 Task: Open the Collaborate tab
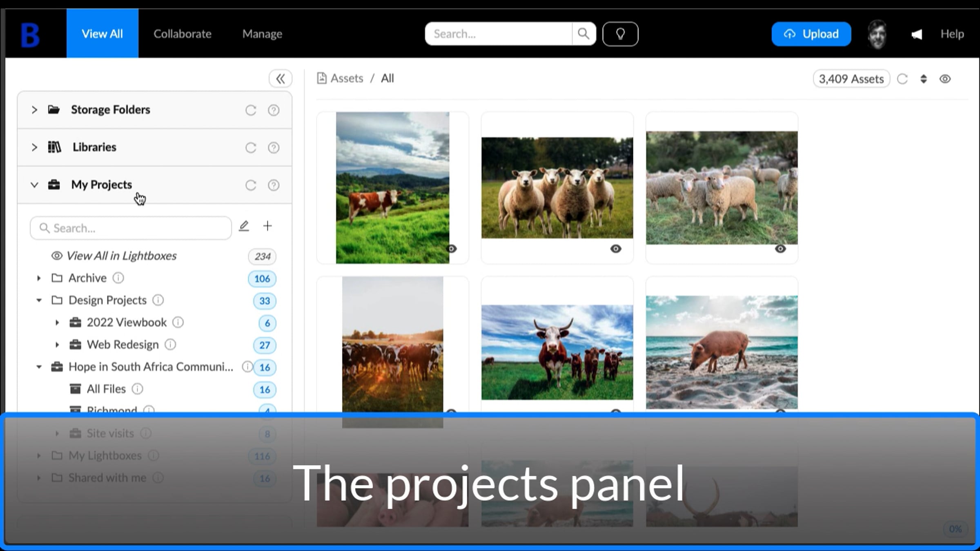click(183, 34)
